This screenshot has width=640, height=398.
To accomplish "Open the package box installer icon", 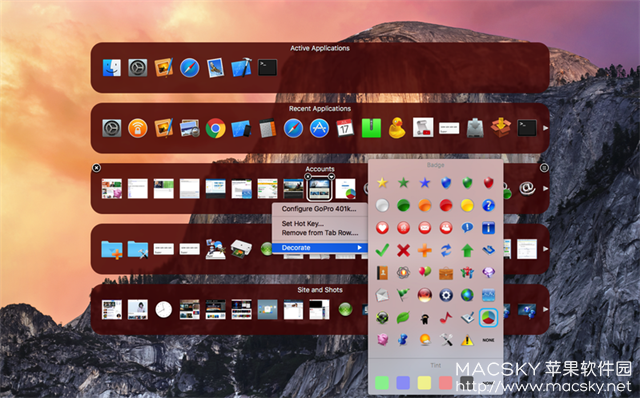I will pyautogui.click(x=501, y=128).
